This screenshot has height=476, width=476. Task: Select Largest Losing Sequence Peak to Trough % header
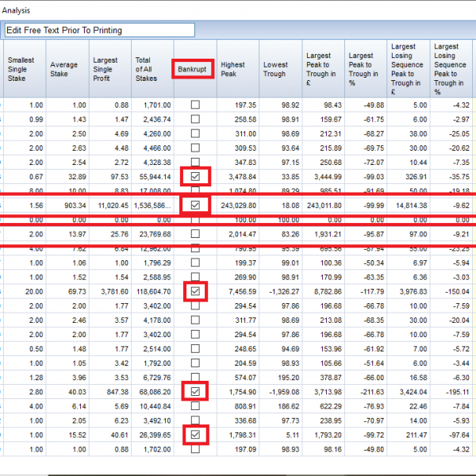coord(450,69)
